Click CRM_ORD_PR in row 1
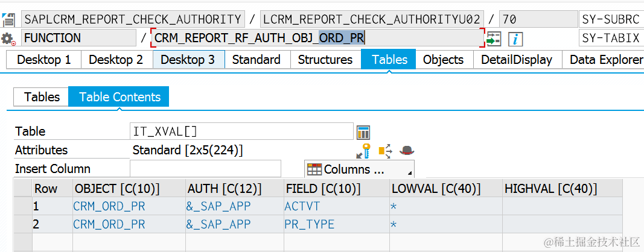 point(129,206)
